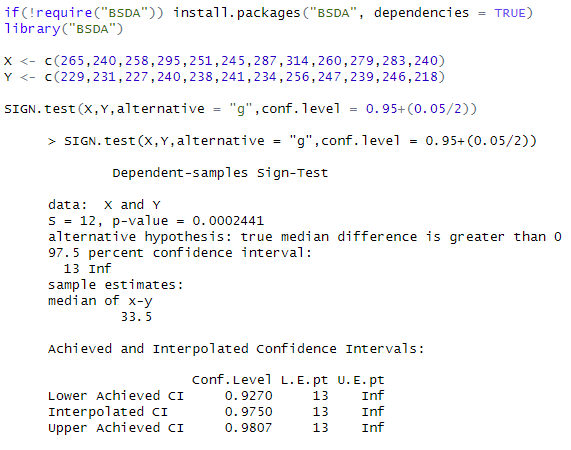Click the conf.level expression 0.95+(0.05/2) in script
Screen dimensions: 571x450
pyautogui.click(x=421, y=109)
